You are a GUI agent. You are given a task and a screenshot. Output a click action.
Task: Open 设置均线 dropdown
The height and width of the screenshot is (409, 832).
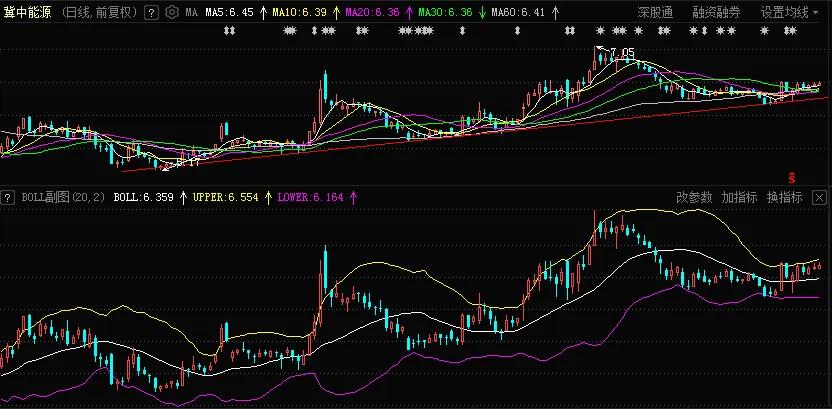pos(790,13)
